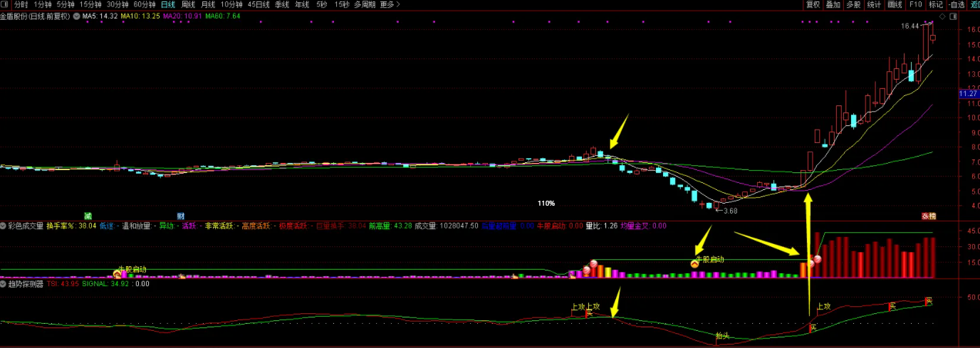Click the 趋势探测器 indicator name

pos(26,283)
